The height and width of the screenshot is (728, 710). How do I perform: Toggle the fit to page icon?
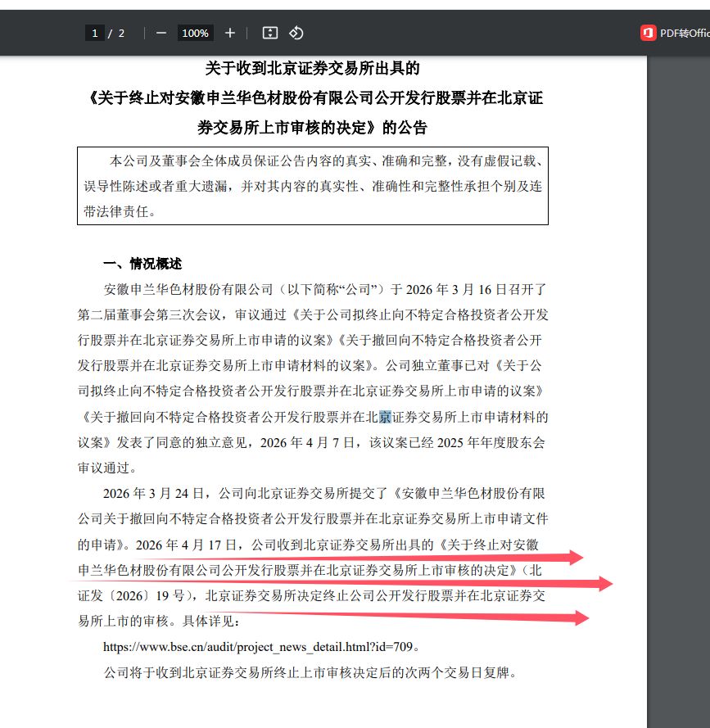270,33
